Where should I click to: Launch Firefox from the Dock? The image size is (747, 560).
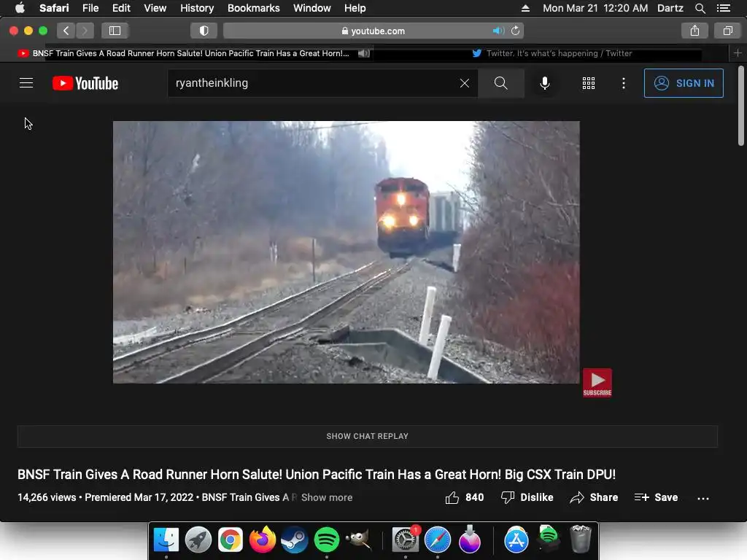[x=263, y=540]
